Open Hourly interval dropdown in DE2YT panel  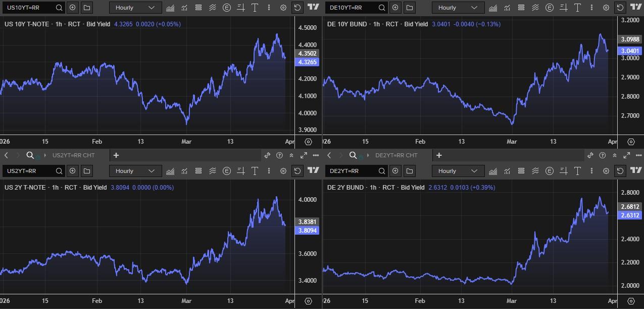click(x=458, y=171)
